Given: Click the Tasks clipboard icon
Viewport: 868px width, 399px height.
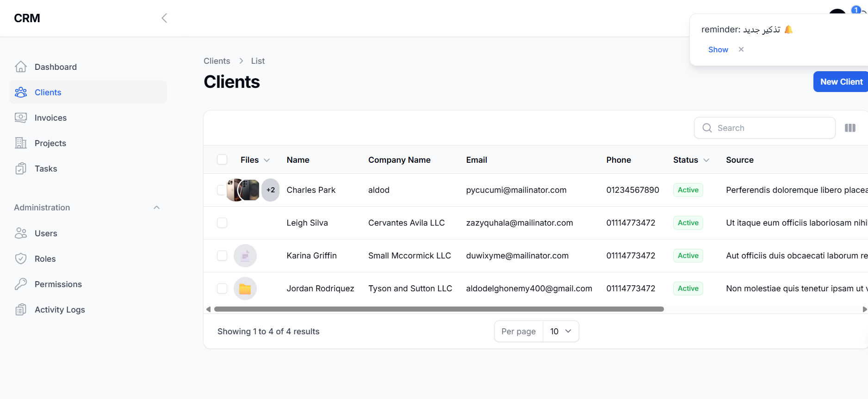Looking at the screenshot, I should (x=21, y=168).
